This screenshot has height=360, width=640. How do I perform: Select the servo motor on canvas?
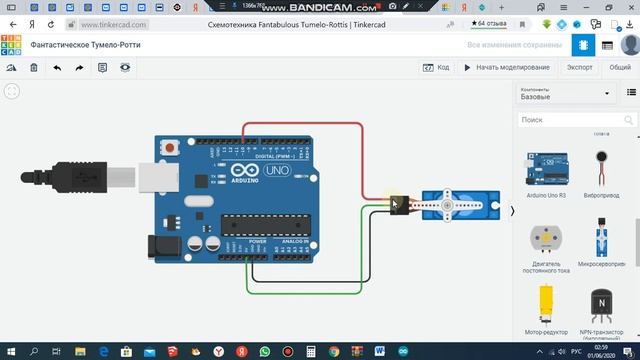tap(460, 205)
